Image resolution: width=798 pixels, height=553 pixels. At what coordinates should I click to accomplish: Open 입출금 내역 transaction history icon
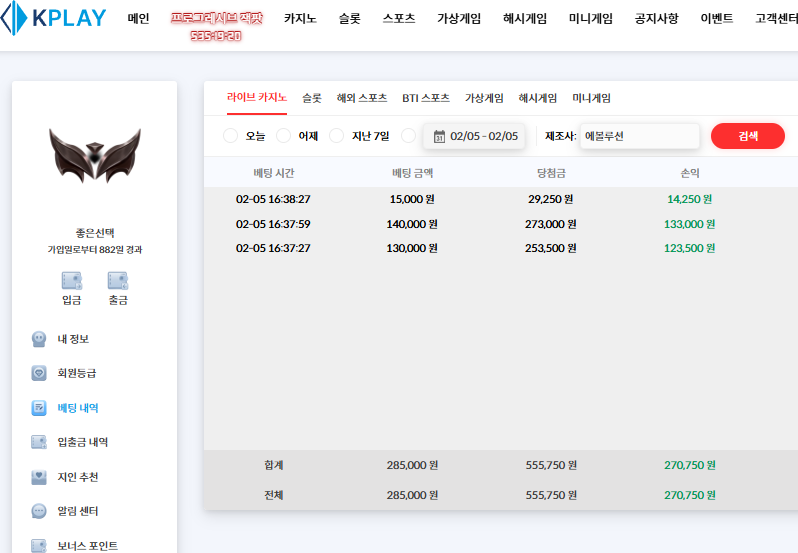click(39, 442)
